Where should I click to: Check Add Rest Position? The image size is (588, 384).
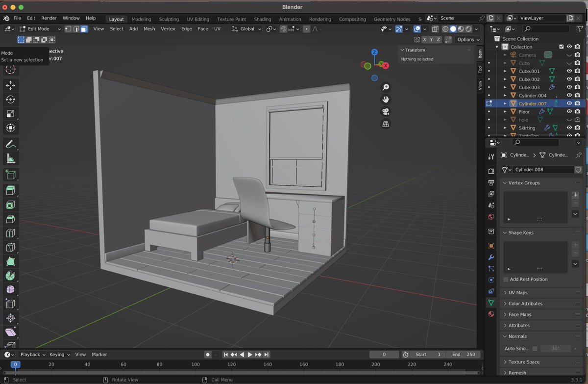(x=506, y=280)
